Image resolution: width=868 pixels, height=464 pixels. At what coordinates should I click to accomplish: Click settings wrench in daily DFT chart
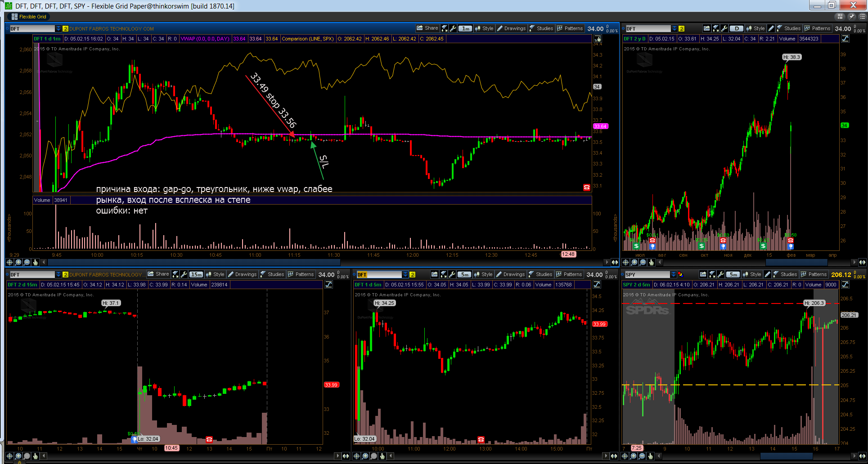coord(724,28)
